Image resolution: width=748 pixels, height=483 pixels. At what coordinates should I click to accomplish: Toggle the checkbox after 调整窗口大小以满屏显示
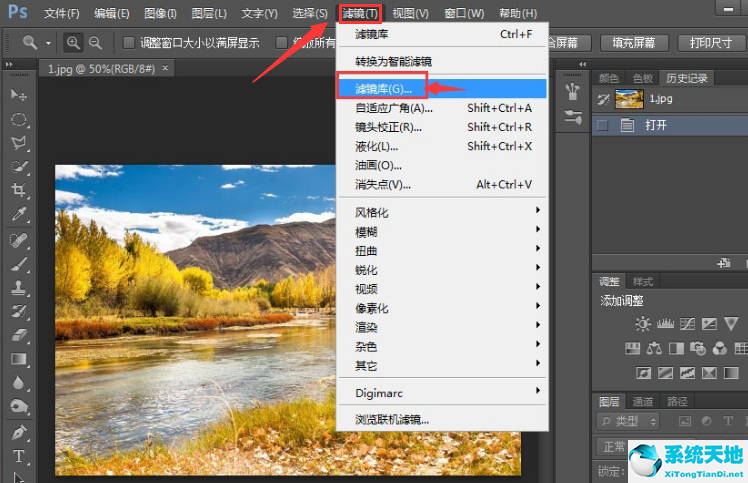coord(281,43)
